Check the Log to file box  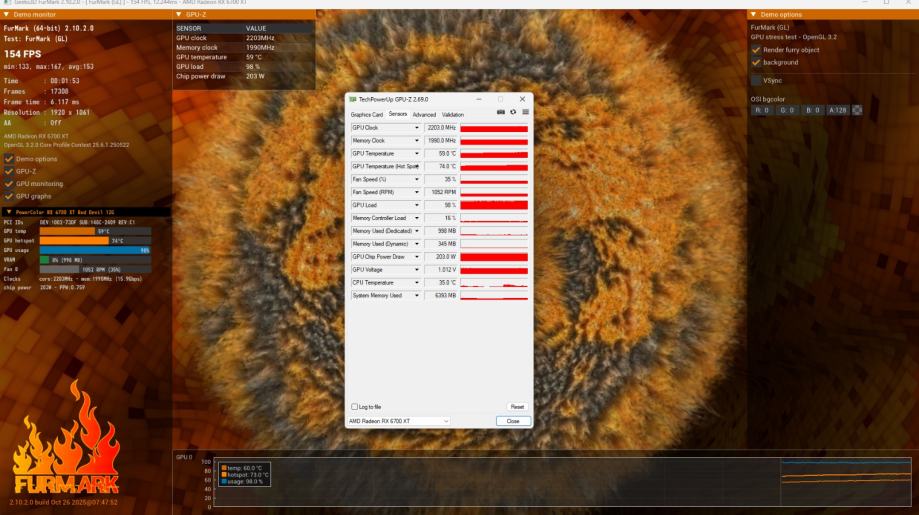[354, 407]
